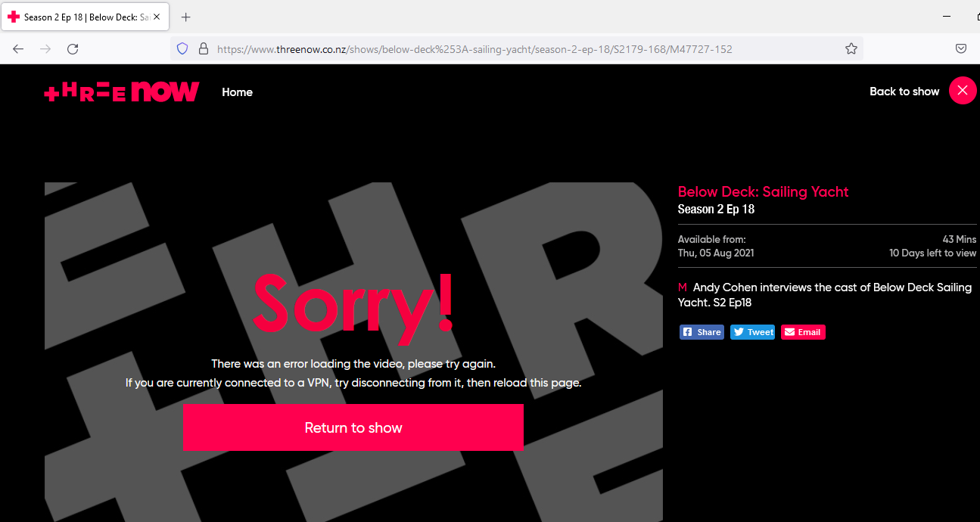This screenshot has height=522, width=980.
Task: Reload the page with the refresh icon
Action: pos(73,48)
